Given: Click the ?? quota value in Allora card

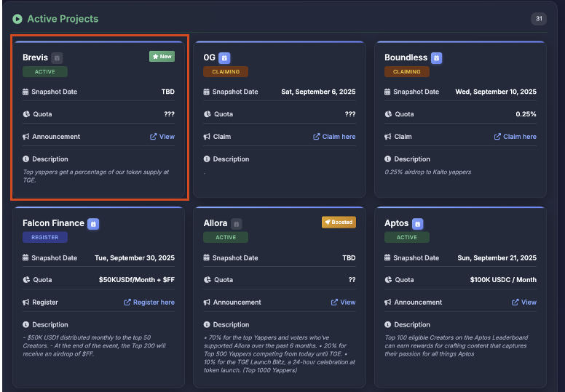Looking at the screenshot, I should point(352,280).
